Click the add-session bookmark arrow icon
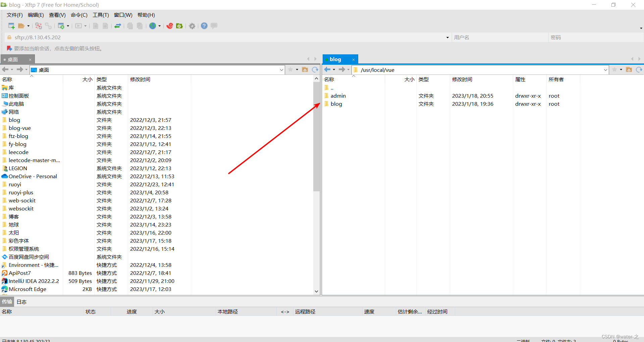The height and width of the screenshot is (342, 644). (9, 49)
